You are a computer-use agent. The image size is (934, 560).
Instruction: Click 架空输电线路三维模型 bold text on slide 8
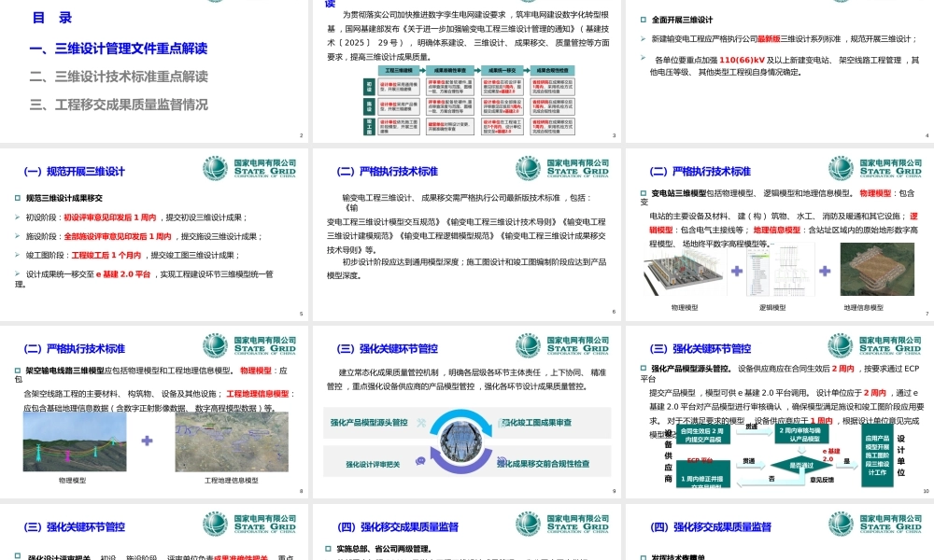(x=64, y=371)
